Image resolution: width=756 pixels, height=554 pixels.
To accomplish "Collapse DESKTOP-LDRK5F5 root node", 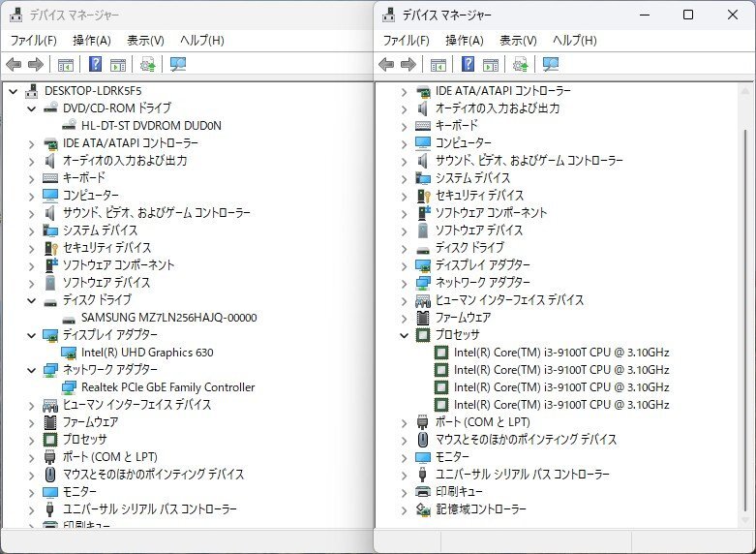I will (x=13, y=91).
